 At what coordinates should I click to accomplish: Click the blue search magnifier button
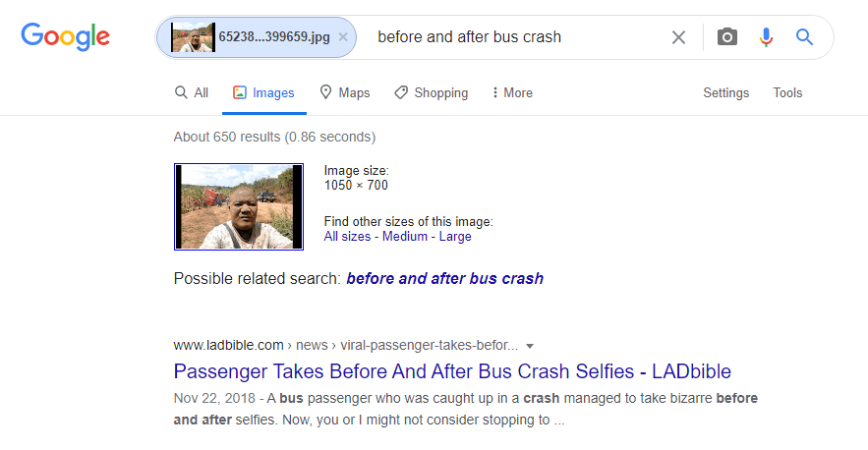[804, 37]
